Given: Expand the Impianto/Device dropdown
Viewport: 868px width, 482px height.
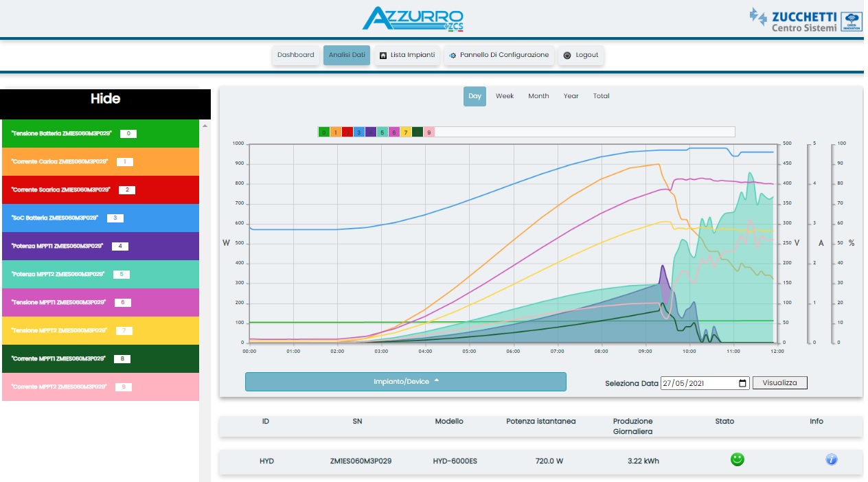Looking at the screenshot, I should [406, 382].
